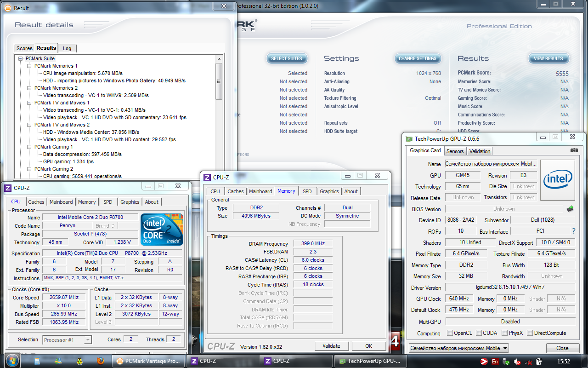Collapse the PCMark Gaming 2 node
This screenshot has height=368, width=588.
pos(29,169)
